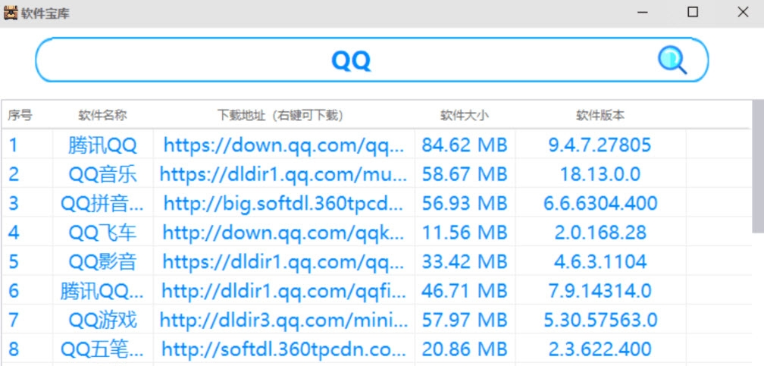This screenshot has width=765, height=366.
Task: Sort by 软件名称 column header
Action: pos(103,116)
